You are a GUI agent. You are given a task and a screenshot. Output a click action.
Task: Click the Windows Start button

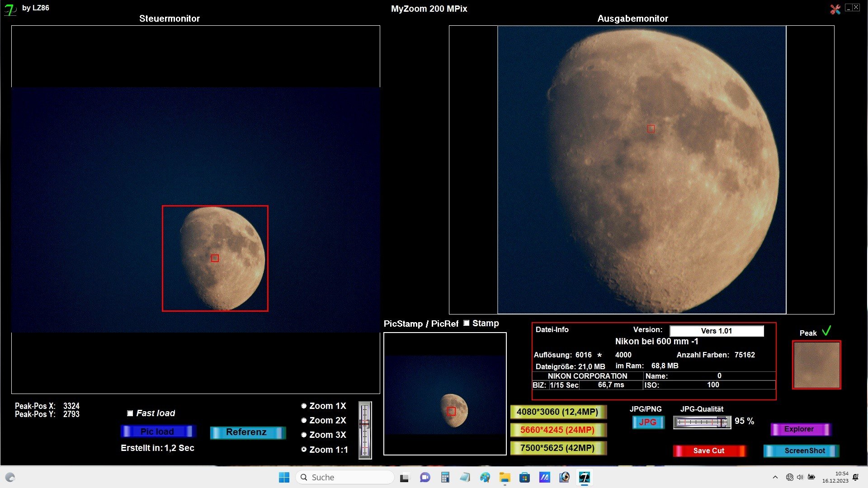point(284,477)
